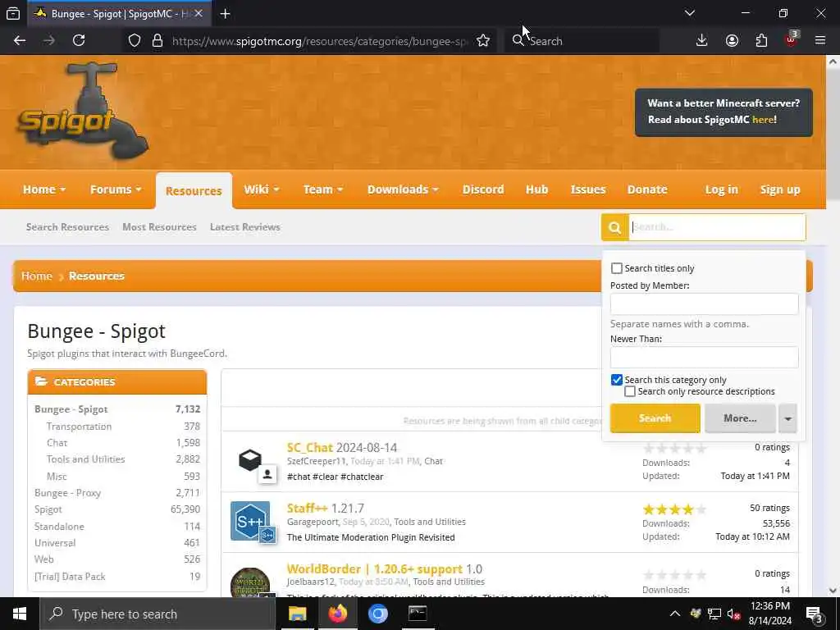Open the Donate nav item

pyautogui.click(x=647, y=189)
